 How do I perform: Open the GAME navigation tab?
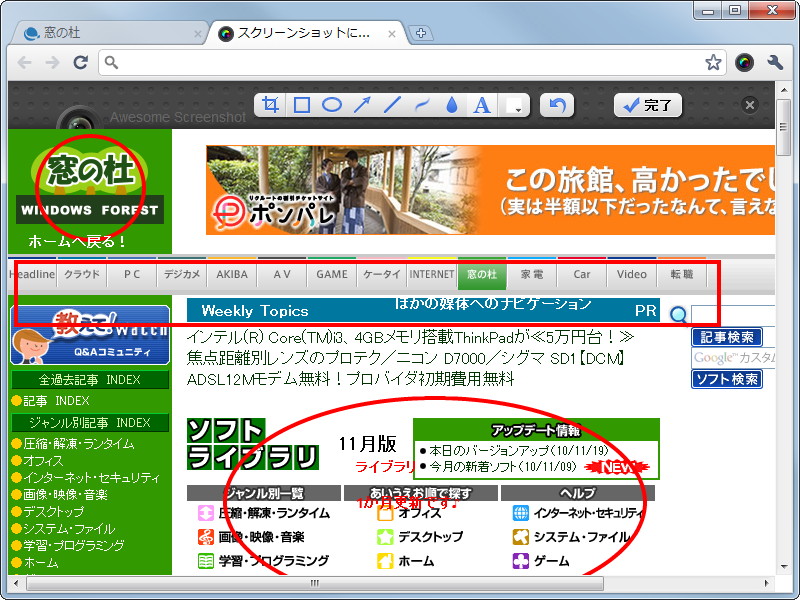click(332, 274)
